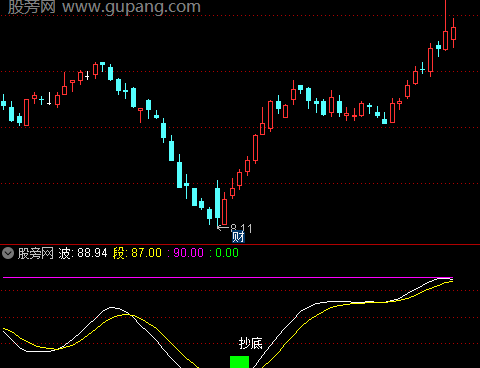Click the blue 财 marker icon
The image size is (480, 368).
(x=239, y=237)
